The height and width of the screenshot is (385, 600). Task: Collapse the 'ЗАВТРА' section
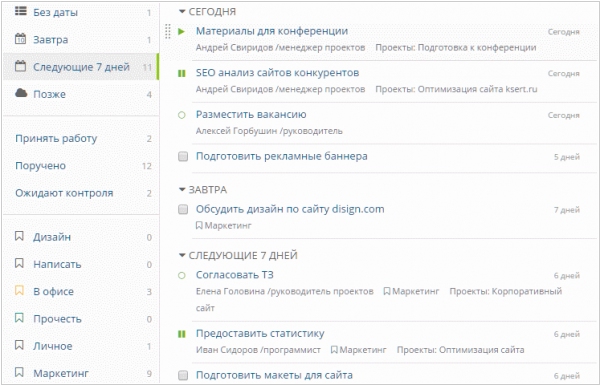point(182,190)
